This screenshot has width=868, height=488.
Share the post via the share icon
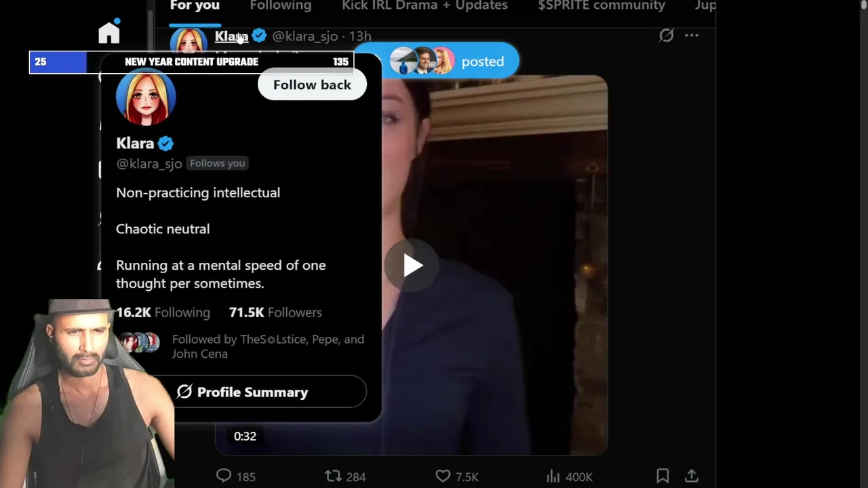point(692,476)
